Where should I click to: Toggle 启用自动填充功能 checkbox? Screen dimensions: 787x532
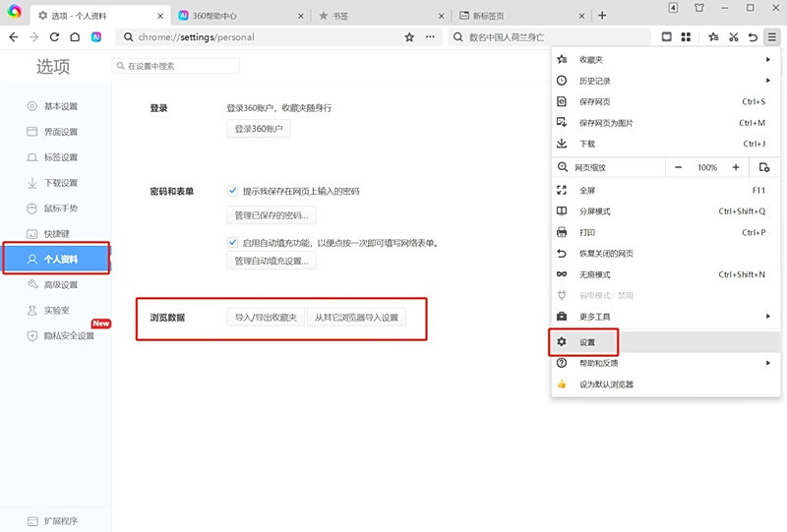pyautogui.click(x=233, y=242)
